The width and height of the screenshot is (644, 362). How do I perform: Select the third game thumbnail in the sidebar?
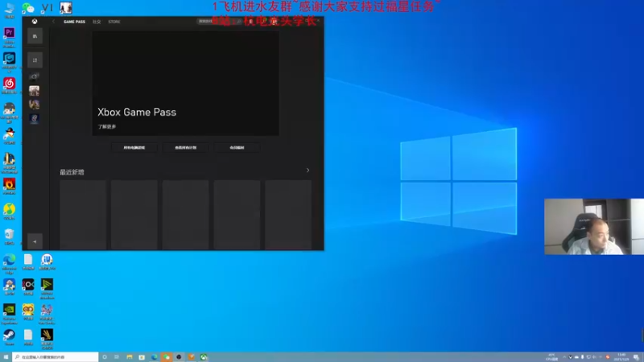34,105
